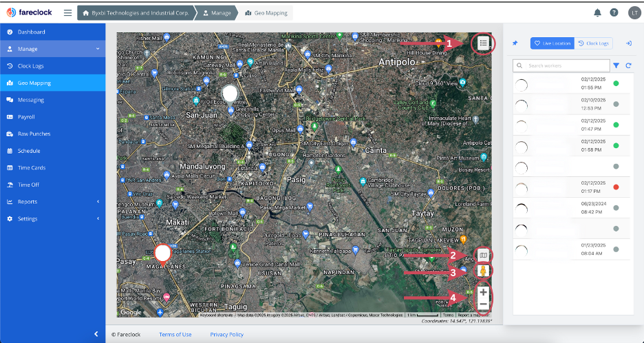Open Raw Punches in sidebar
Screen dimensions: 644x343
point(52,134)
